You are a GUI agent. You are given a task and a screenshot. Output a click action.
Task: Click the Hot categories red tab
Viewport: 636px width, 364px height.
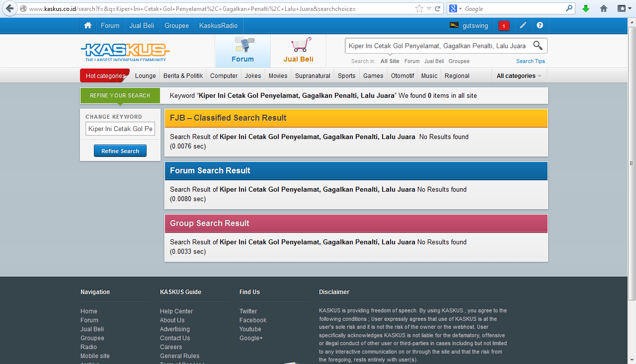(105, 76)
